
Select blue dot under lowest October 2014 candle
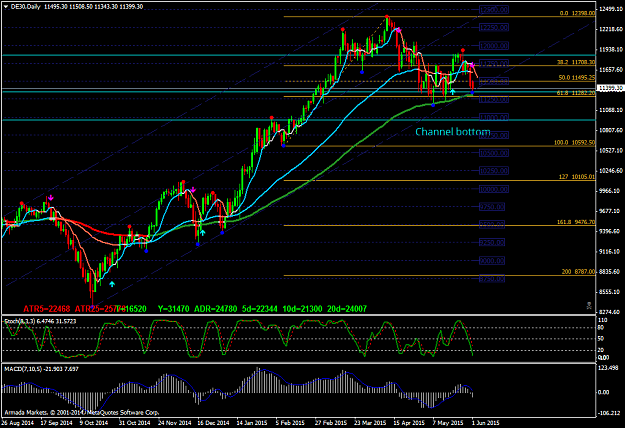coord(93,307)
